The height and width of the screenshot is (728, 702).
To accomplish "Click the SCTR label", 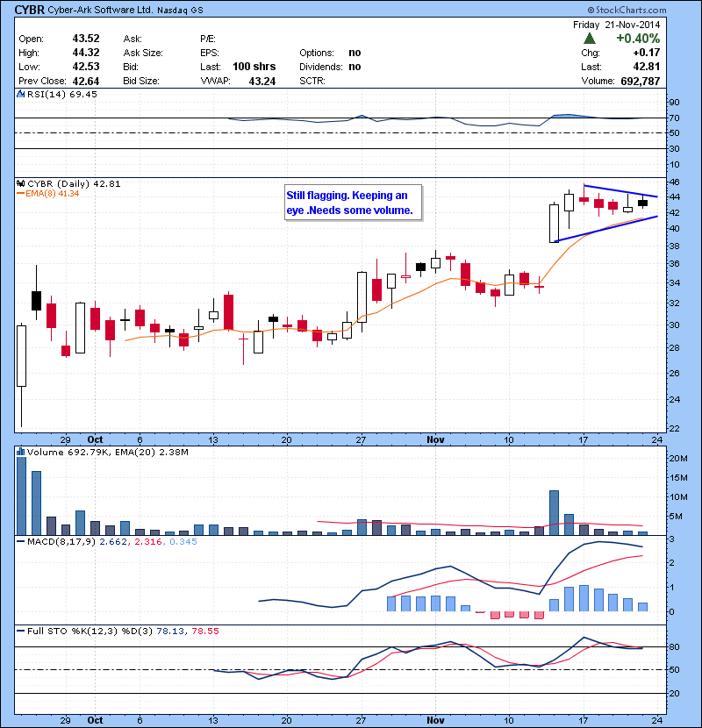I will click(312, 81).
